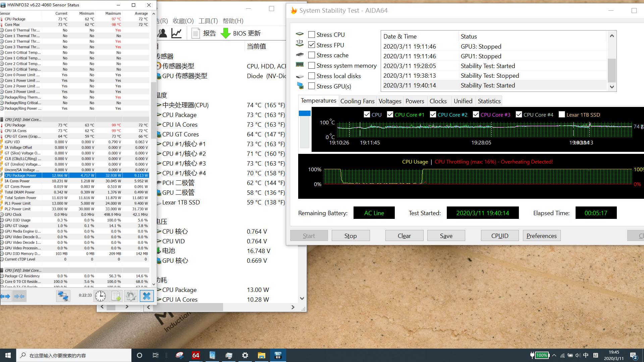Open AIDA64 from the taskbar
Screen dimensions: 644x362
(x=196, y=355)
